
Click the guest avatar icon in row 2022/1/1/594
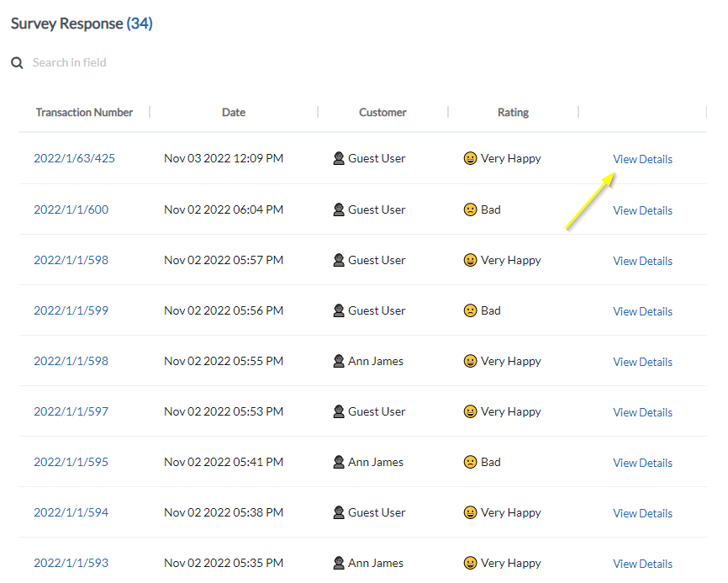click(x=339, y=512)
